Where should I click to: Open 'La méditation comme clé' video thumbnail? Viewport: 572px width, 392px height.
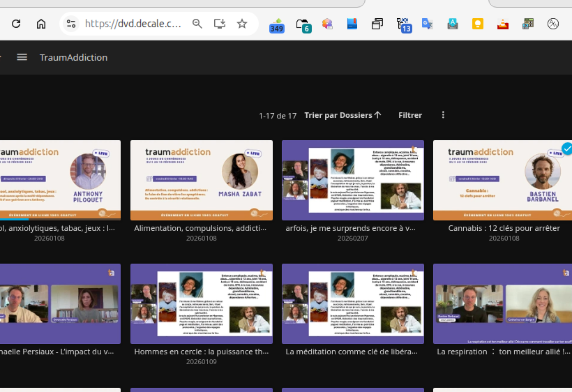point(352,303)
